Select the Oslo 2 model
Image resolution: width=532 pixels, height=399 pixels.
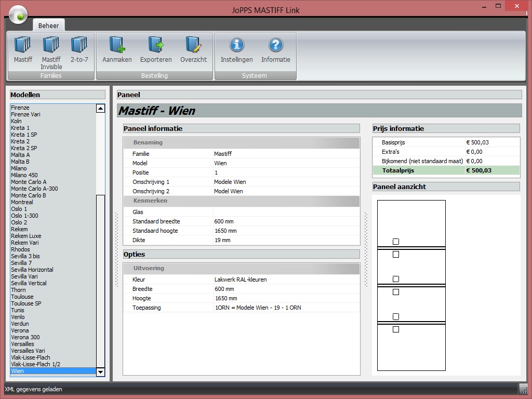53,222
